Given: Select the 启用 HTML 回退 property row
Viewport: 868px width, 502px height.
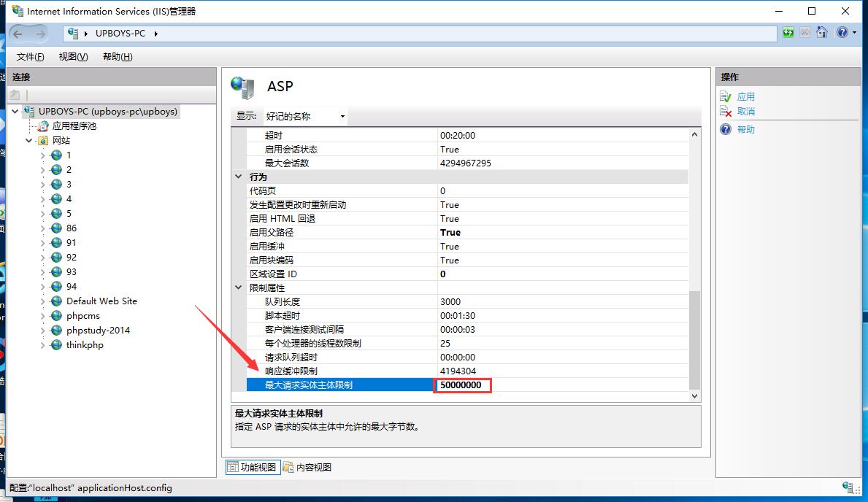Looking at the screenshot, I should point(467,219).
